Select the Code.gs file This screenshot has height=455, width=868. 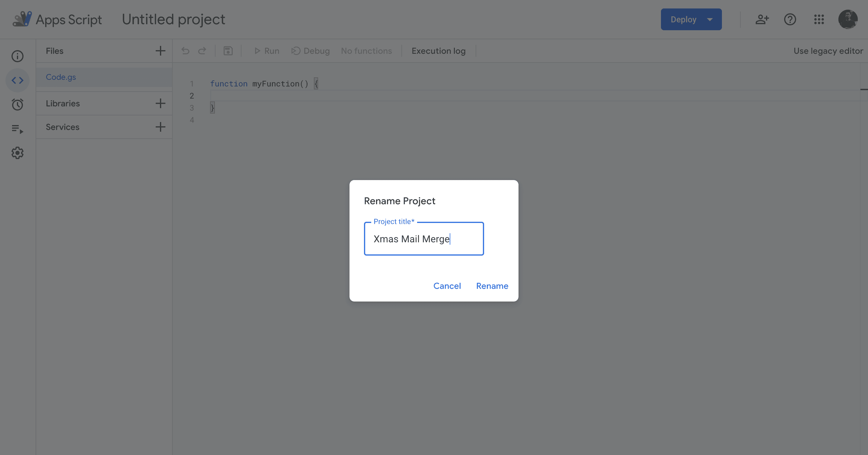click(61, 77)
